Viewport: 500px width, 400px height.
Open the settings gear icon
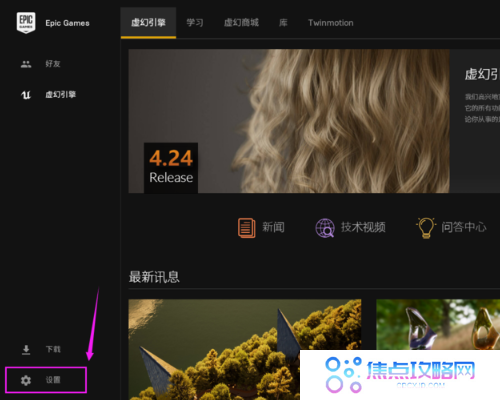pyautogui.click(x=26, y=380)
